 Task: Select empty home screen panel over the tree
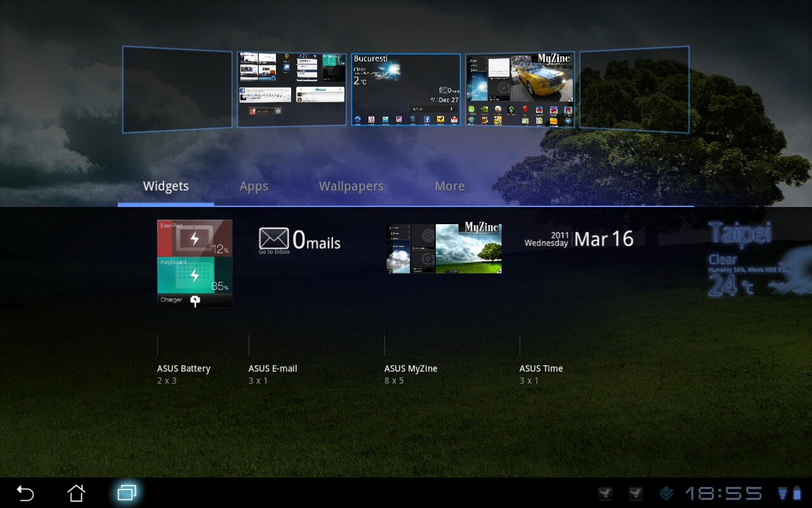point(634,90)
